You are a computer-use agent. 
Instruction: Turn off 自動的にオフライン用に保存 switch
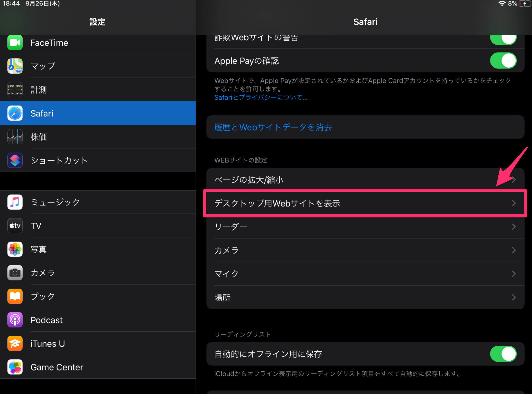(x=503, y=354)
